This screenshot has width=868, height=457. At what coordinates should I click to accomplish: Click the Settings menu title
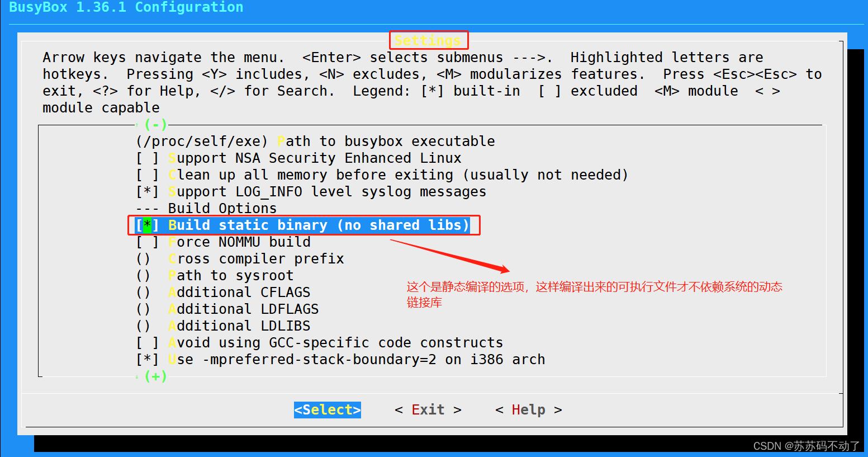pos(428,40)
